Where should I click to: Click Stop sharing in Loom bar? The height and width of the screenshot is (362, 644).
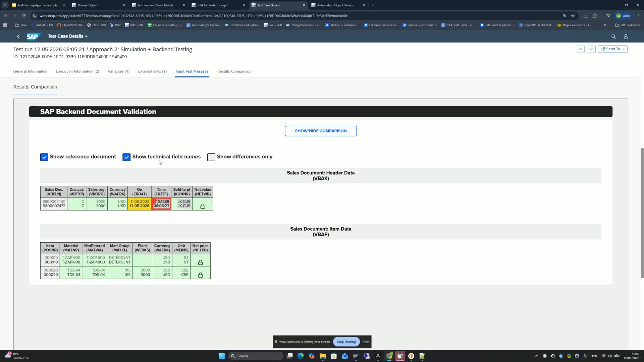(x=346, y=342)
